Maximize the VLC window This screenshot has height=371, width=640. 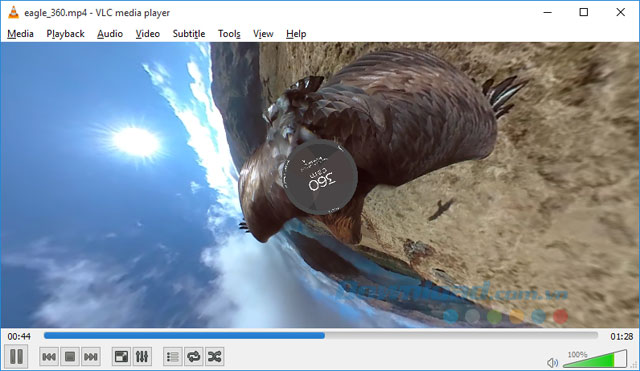(584, 12)
